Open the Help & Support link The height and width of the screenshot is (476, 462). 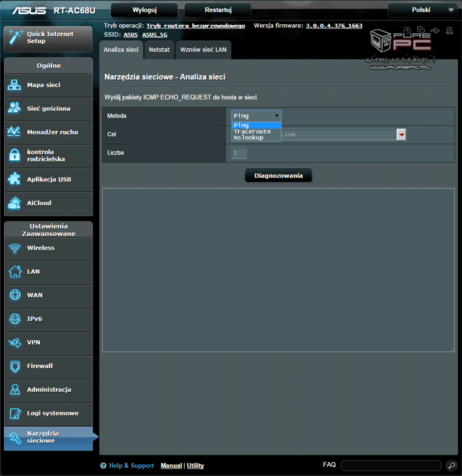(x=131, y=466)
